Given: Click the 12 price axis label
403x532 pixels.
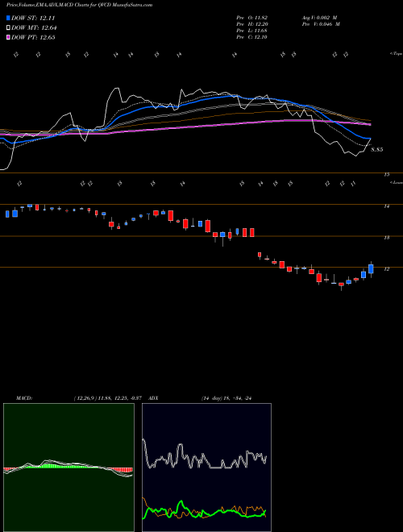Looking at the screenshot, I should pyautogui.click(x=386, y=269).
